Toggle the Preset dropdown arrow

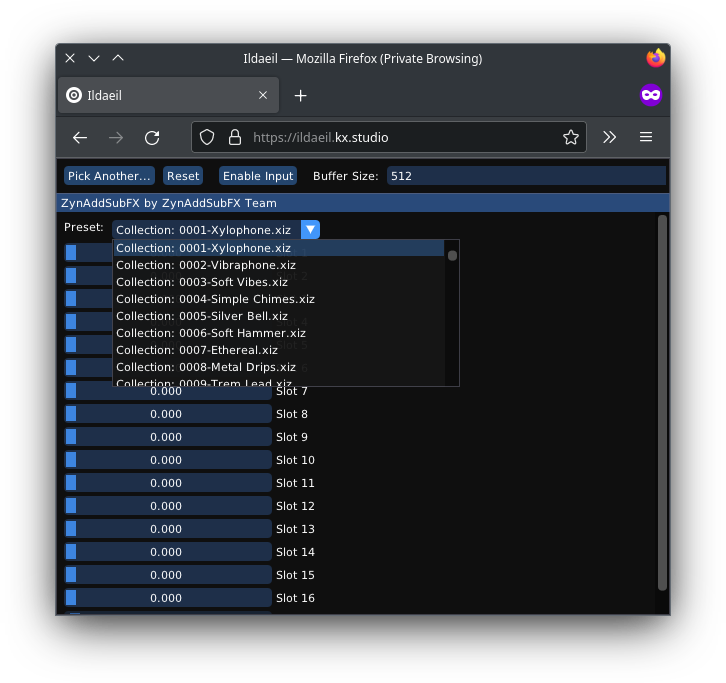(310, 230)
